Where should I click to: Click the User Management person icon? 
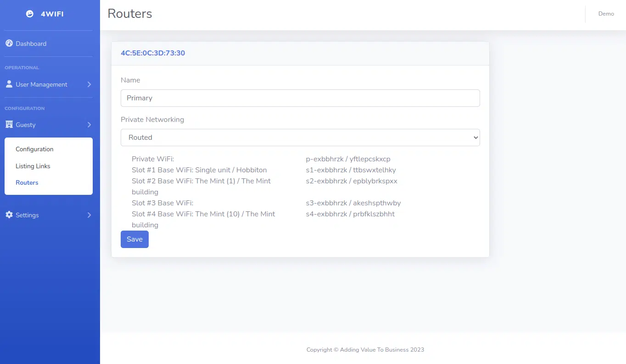pyautogui.click(x=9, y=84)
